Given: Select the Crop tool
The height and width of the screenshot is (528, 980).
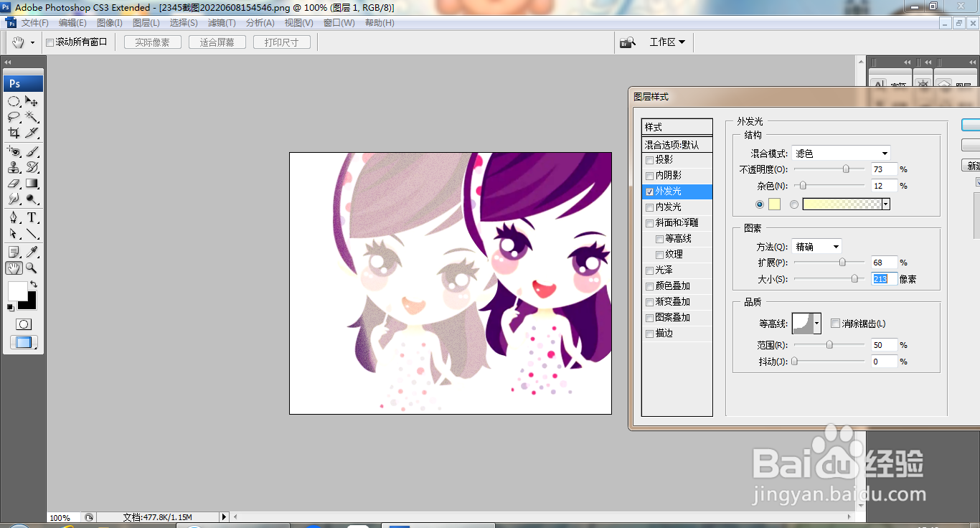Looking at the screenshot, I should (x=14, y=133).
